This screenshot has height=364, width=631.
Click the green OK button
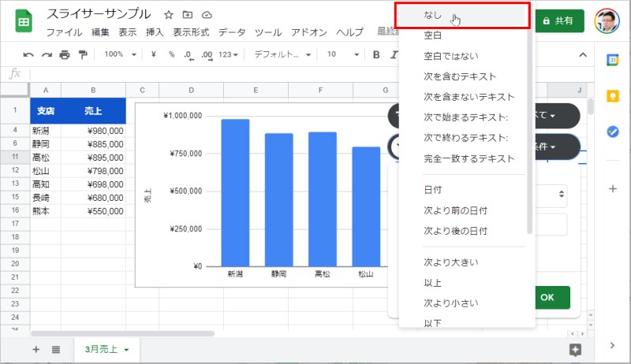pos(552,298)
